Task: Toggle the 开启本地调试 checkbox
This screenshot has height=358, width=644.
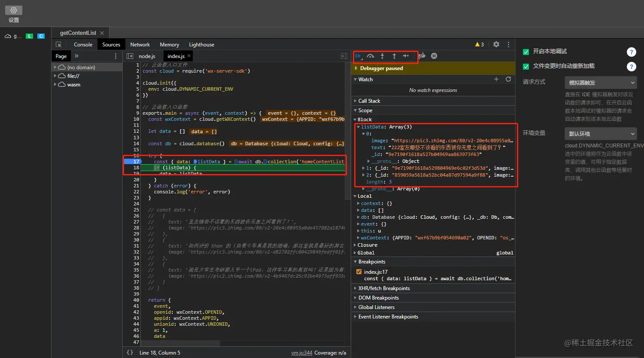Action: click(526, 52)
